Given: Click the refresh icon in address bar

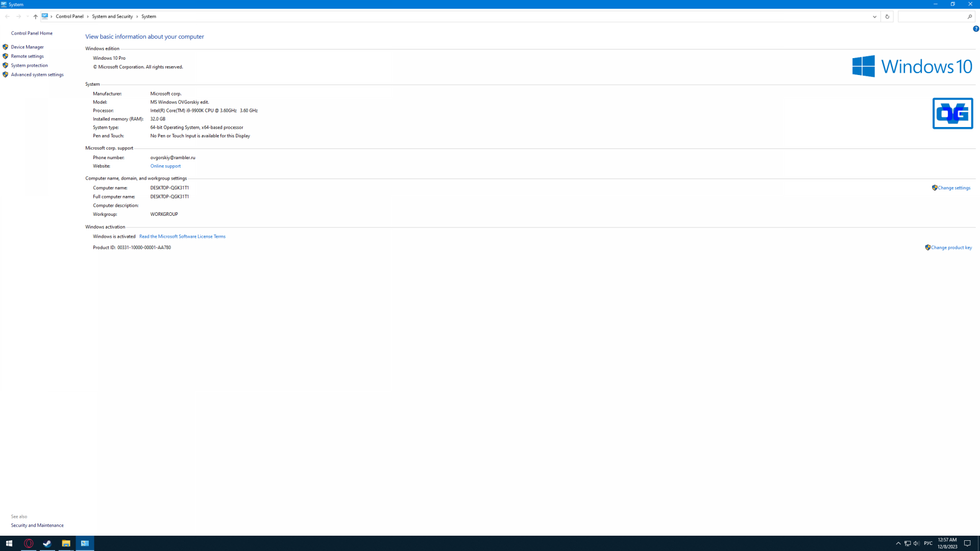Looking at the screenshot, I should click(887, 16).
